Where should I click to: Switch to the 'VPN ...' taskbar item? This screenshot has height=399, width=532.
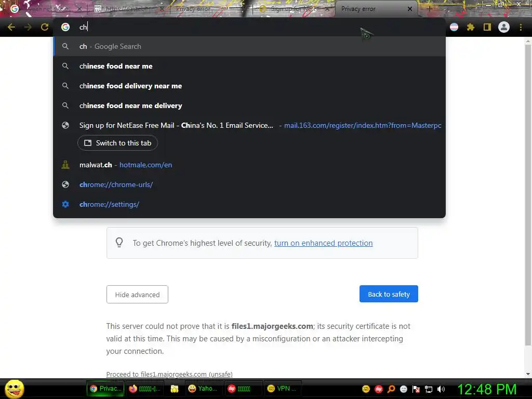point(282,389)
